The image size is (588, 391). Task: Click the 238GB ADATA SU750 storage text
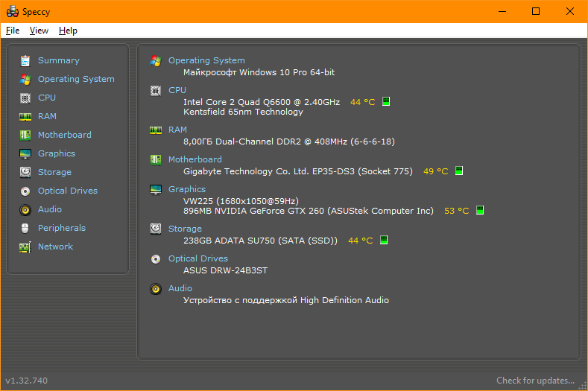[x=260, y=241]
